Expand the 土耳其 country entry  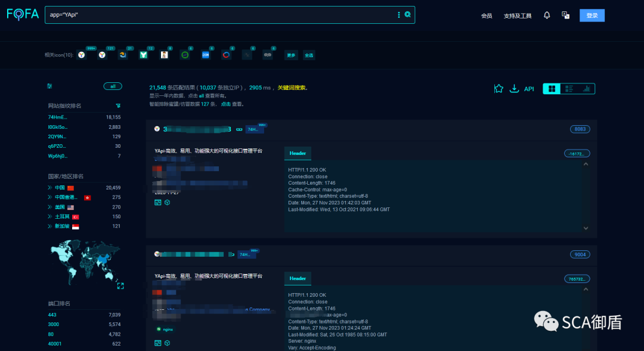(50, 217)
